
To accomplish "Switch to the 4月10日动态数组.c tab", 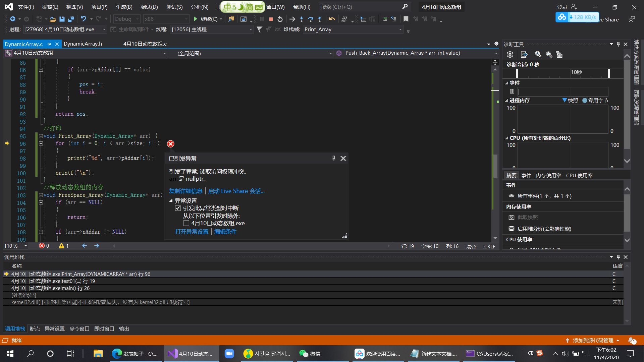I will 145,44.
